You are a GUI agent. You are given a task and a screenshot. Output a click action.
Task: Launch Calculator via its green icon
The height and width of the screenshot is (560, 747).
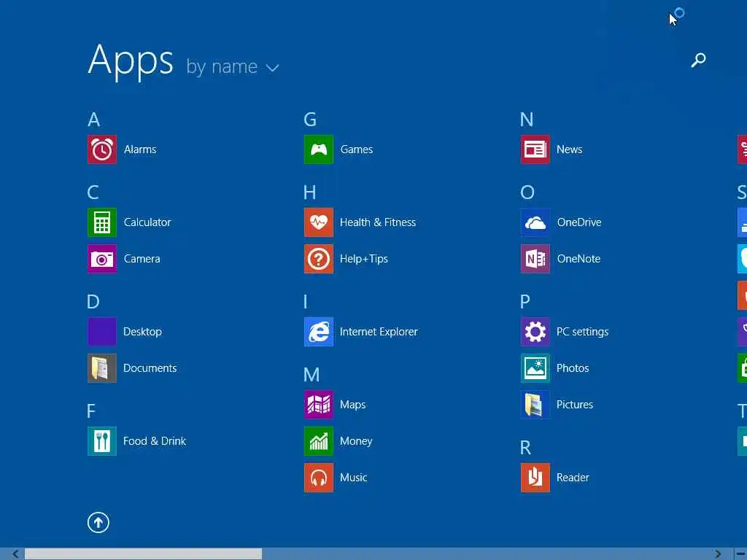tap(102, 222)
